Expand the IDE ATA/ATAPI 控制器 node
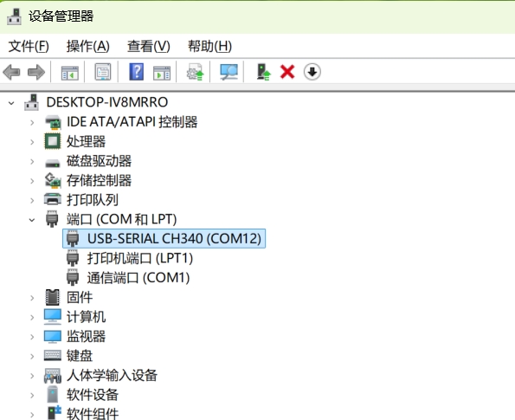Image resolution: width=515 pixels, height=420 pixels. pyautogui.click(x=32, y=123)
